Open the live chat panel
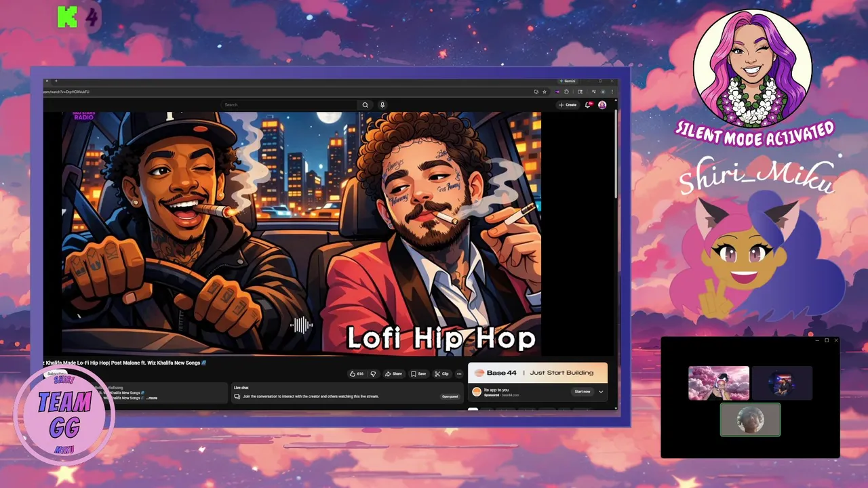This screenshot has width=868, height=488. click(x=450, y=396)
